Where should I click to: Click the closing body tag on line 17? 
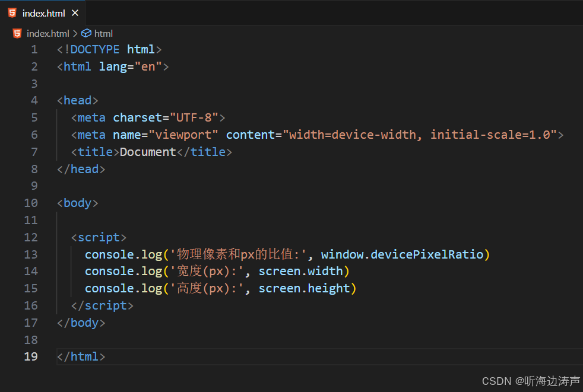(81, 323)
